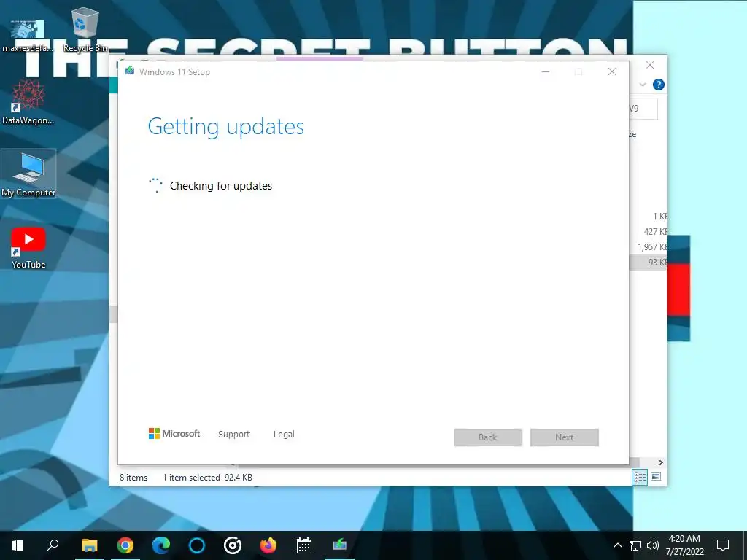Expand the File Explorer ribbon chevron
Image resolution: width=747 pixels, height=560 pixels.
pos(643,85)
